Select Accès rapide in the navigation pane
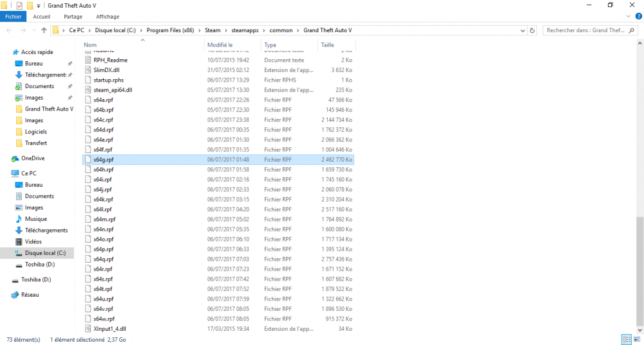 (37, 52)
